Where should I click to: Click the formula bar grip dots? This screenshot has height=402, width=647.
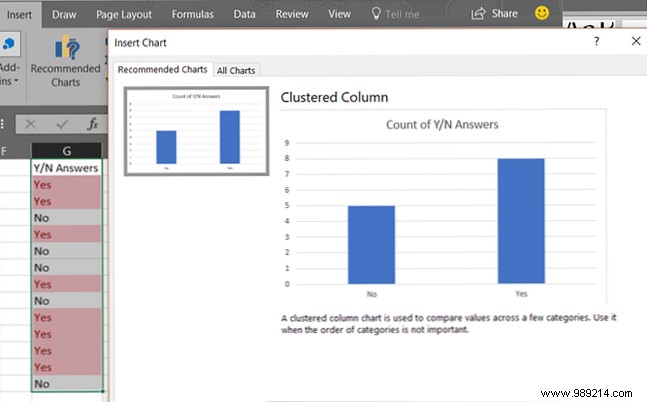[2, 124]
